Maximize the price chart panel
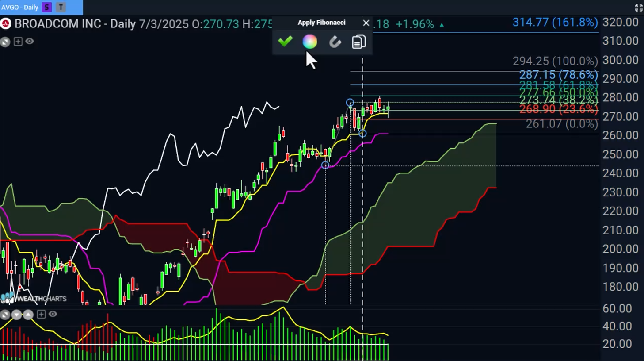 pos(5,42)
